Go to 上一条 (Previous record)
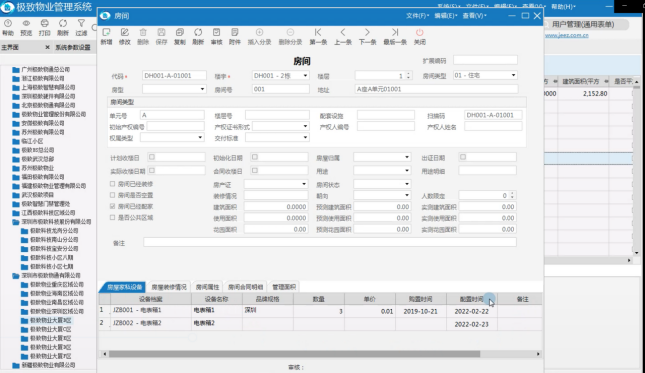The height and width of the screenshot is (373, 645). tap(343, 36)
